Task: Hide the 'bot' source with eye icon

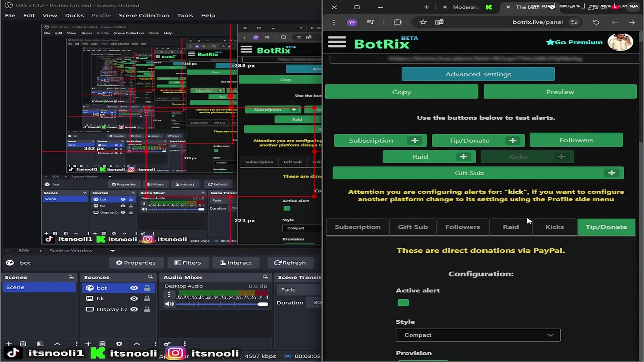Action: [134, 288]
